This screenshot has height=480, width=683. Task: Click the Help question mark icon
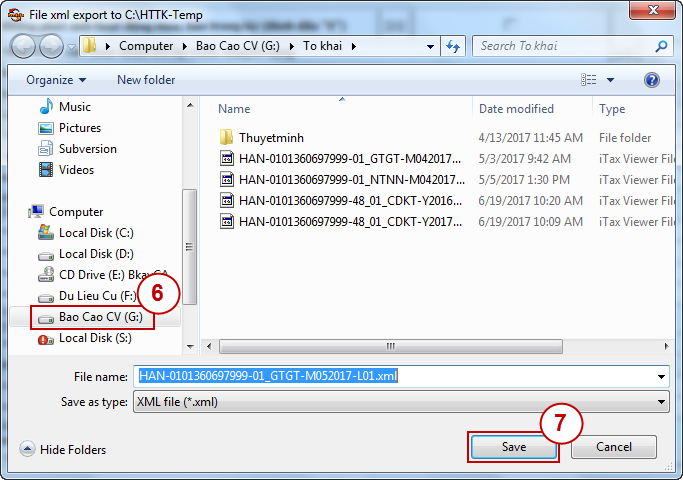(x=651, y=80)
